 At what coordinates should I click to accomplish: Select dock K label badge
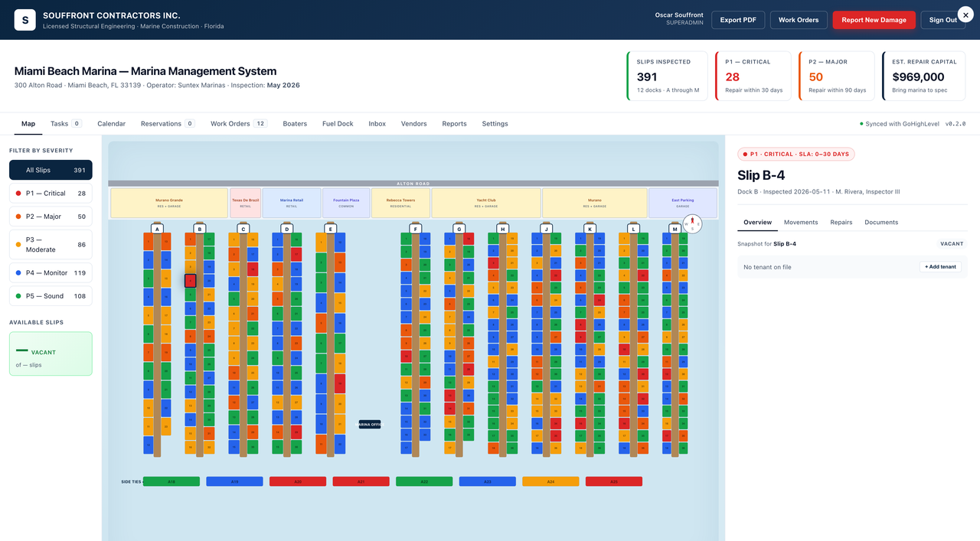coord(590,229)
